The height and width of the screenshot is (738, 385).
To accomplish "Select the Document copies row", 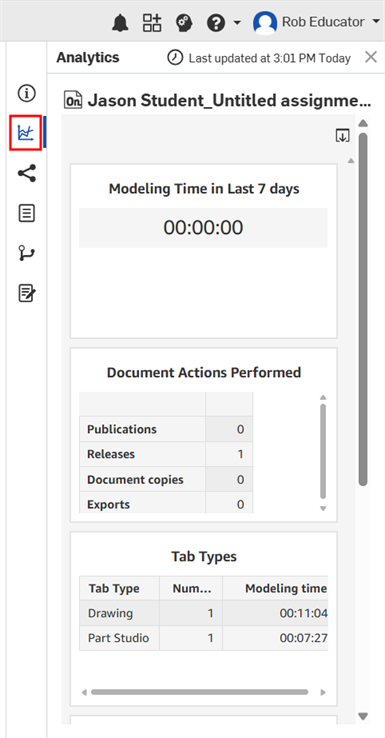I will point(166,480).
